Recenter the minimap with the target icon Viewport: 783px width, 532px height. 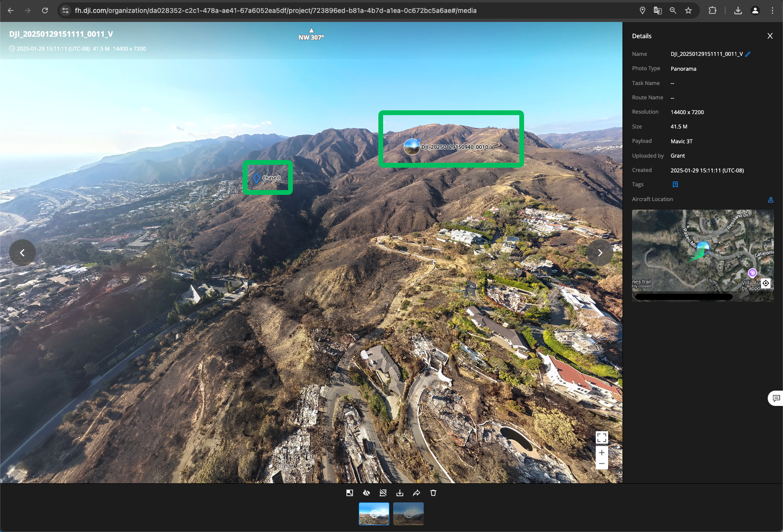[x=766, y=283]
